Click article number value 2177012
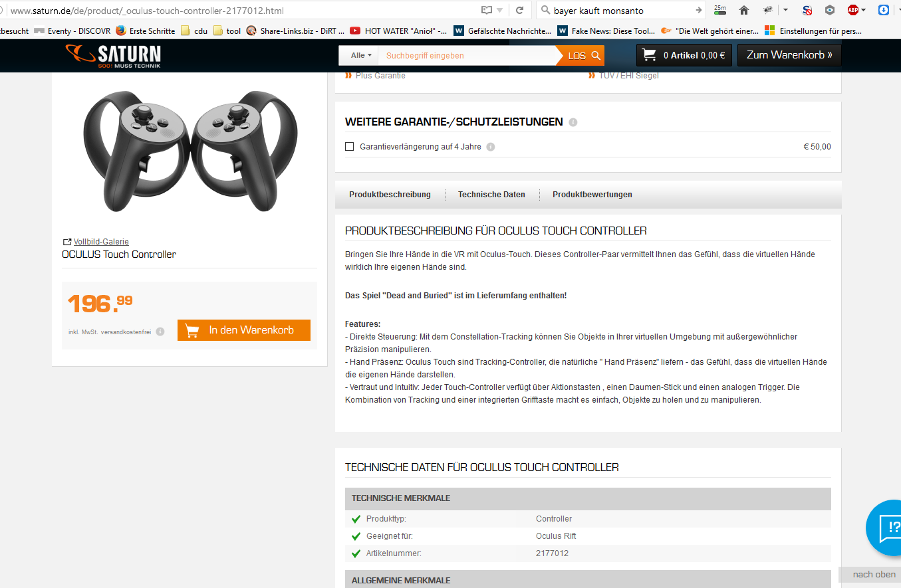The width and height of the screenshot is (901, 588). coord(552,553)
